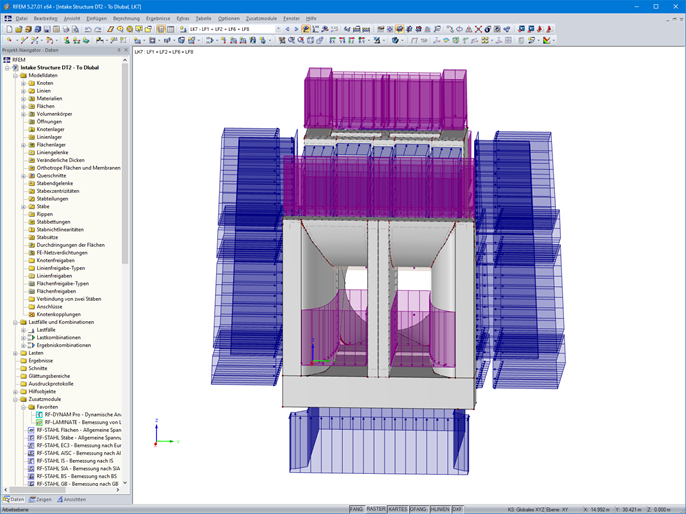This screenshot has height=514, width=686.
Task: Collapse the Modelldaten folder
Action: (x=16, y=76)
